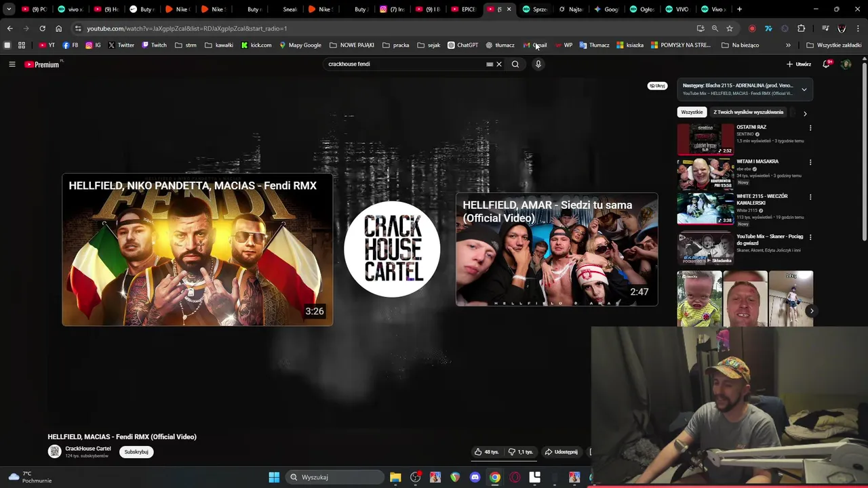Viewport: 868px width, 488px height.
Task: Open the NOWE PAJĄKI bookmark folder
Action: [352, 45]
